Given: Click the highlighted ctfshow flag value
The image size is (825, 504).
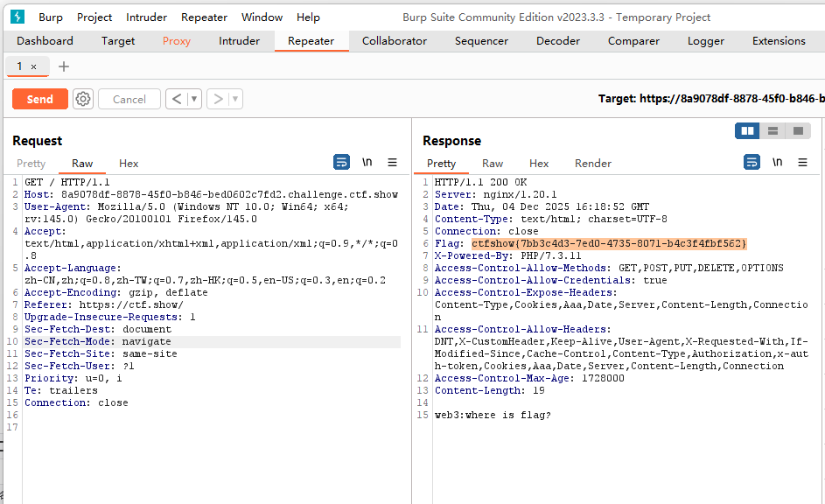Looking at the screenshot, I should (608, 243).
